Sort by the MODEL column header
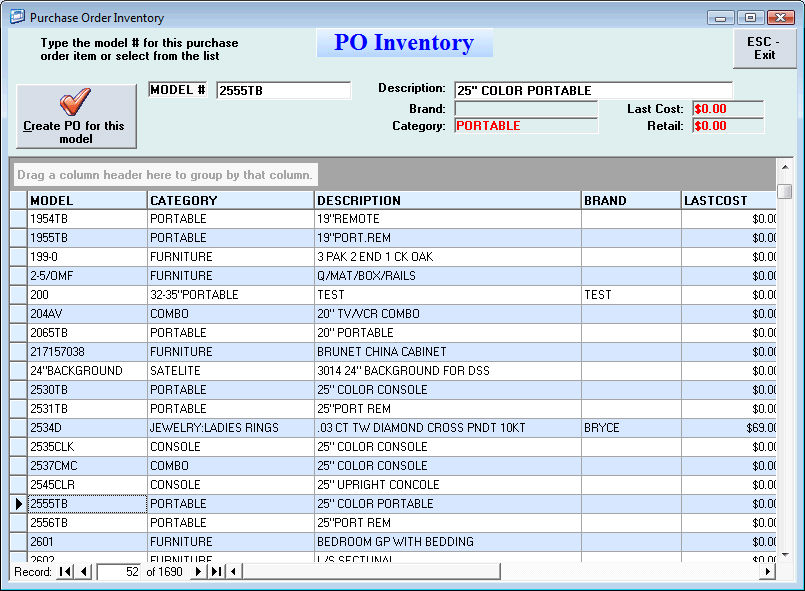This screenshot has width=805, height=591. 87,200
